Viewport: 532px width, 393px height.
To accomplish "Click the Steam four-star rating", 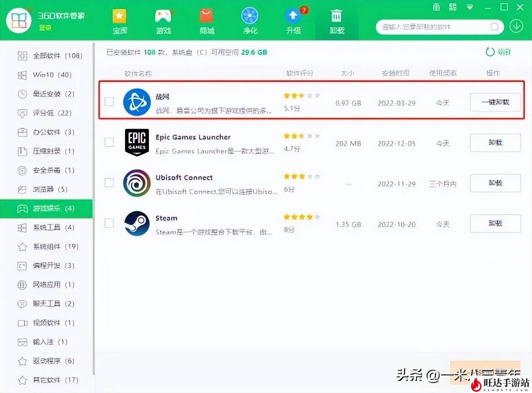I will (x=302, y=217).
